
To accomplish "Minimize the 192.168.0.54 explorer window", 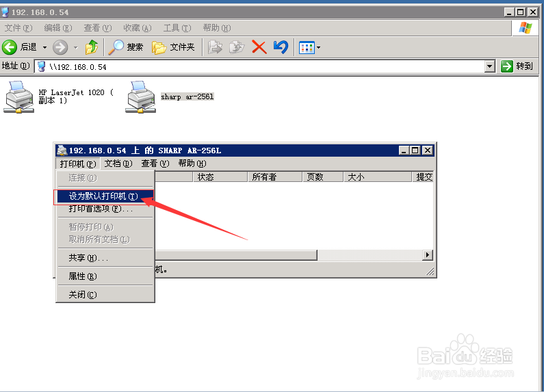I will [509, 12].
